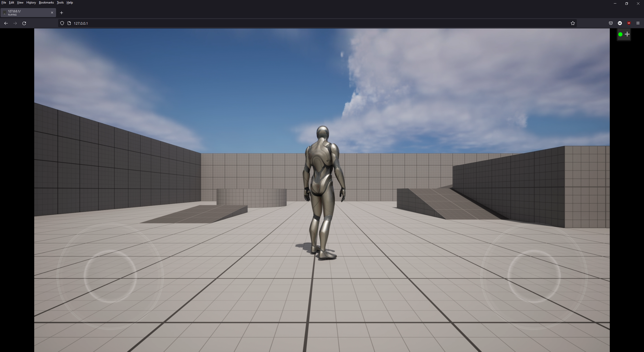
Task: Expand the stream settings plus overlay
Action: [627, 34]
